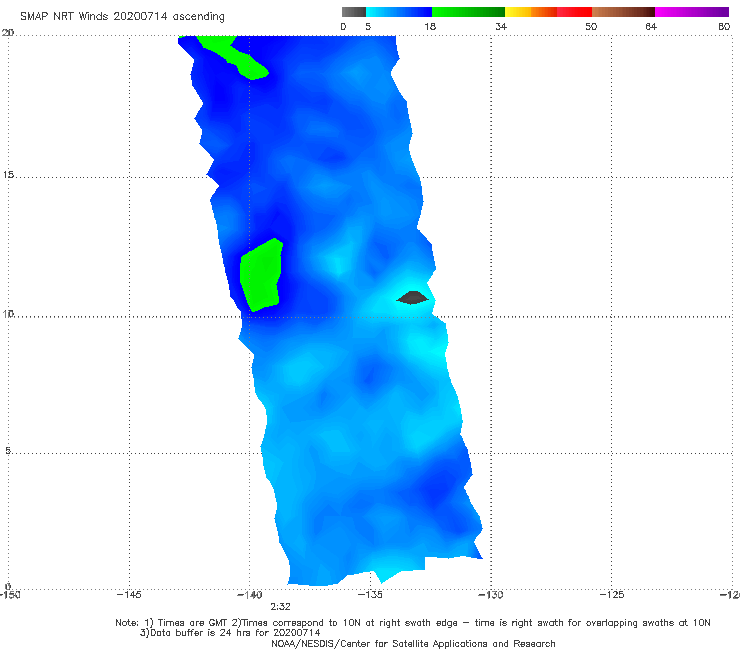Click the longitude axis label '-140'
The width and height of the screenshot is (740, 650).
[x=249, y=595]
